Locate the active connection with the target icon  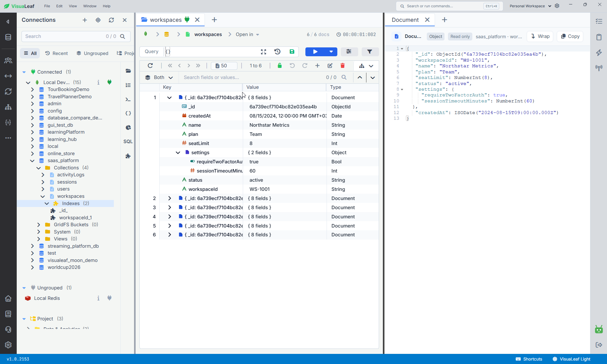[98, 20]
